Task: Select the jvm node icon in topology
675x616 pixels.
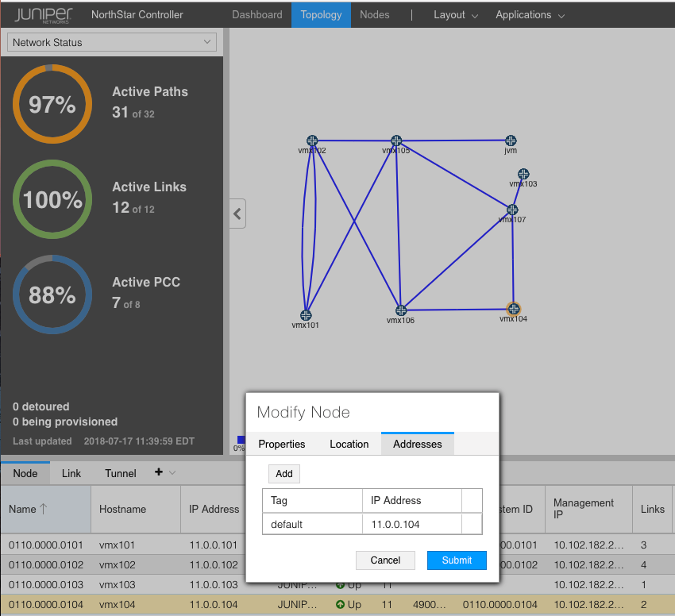Action: click(511, 141)
